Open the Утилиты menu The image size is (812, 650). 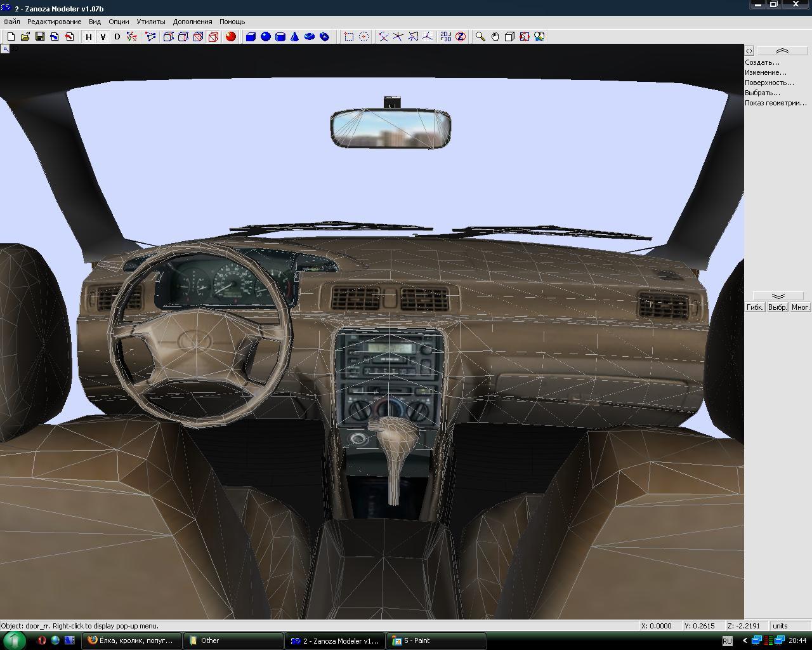(x=150, y=22)
